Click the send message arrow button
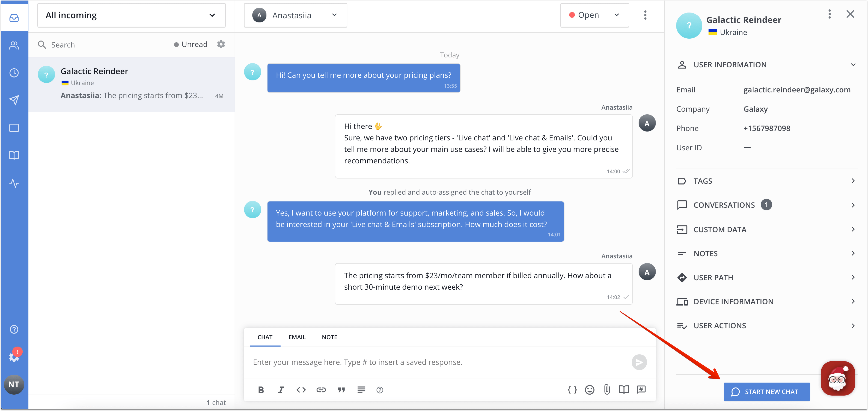The height and width of the screenshot is (411, 868). point(639,362)
